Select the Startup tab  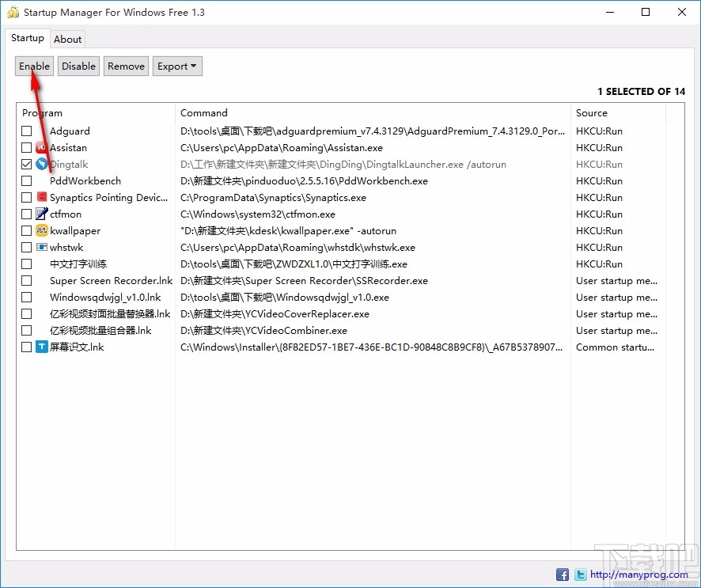[28, 38]
